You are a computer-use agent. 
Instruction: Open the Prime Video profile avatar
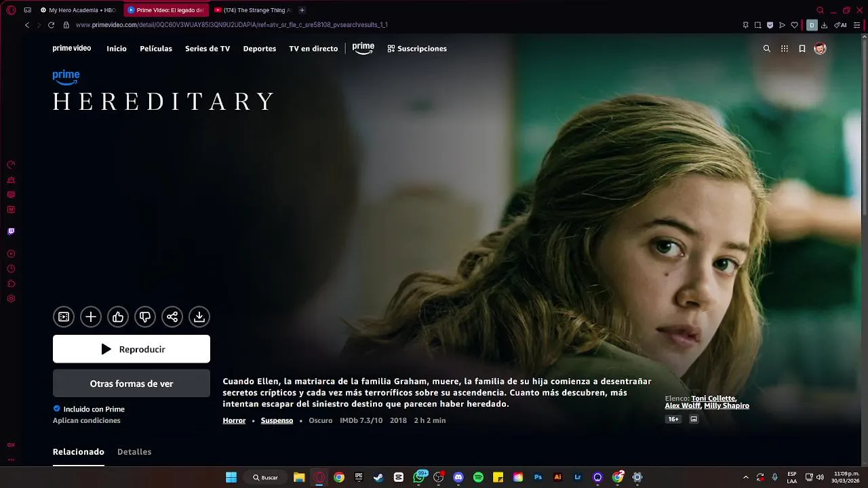[x=820, y=49]
